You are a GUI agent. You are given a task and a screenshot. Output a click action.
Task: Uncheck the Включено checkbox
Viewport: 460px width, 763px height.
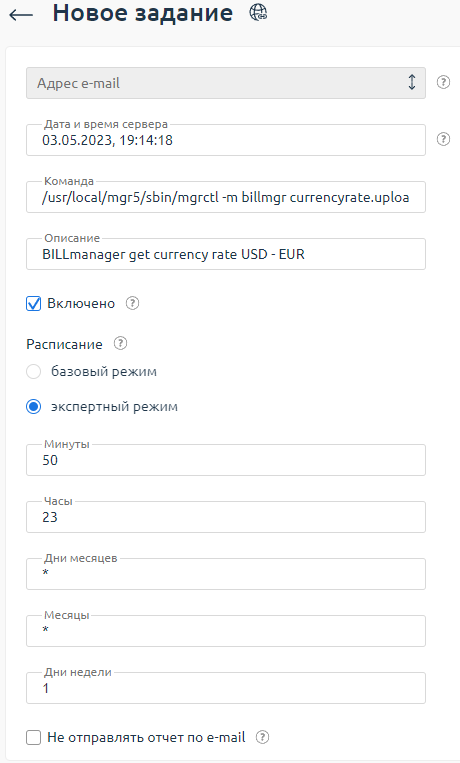tap(34, 304)
